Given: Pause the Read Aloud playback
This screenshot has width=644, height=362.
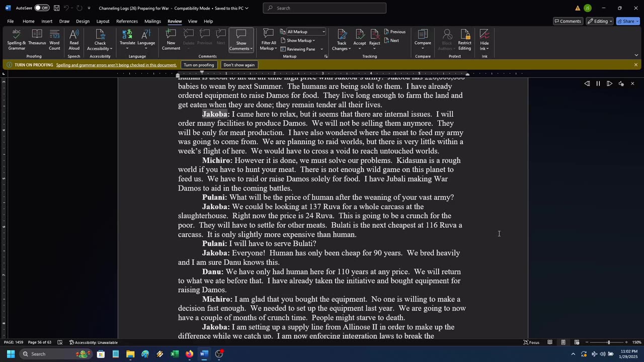Looking at the screenshot, I should click(598, 84).
